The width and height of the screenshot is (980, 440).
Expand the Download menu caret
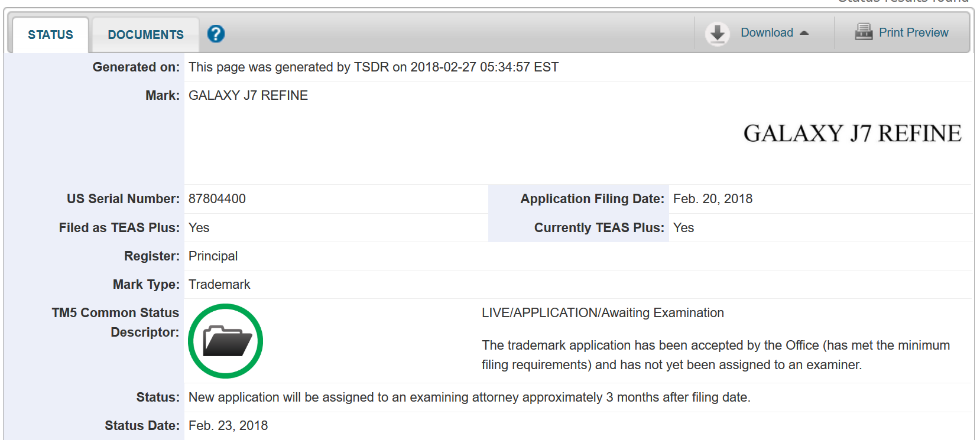(x=804, y=33)
